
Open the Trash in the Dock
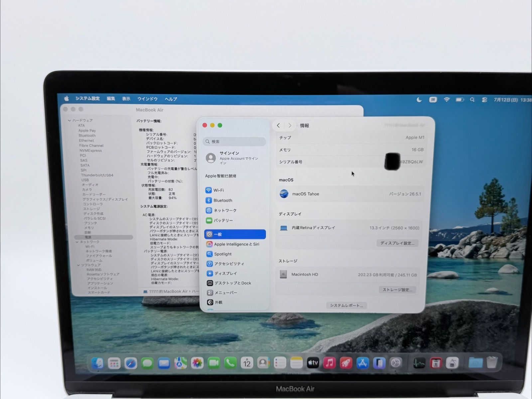click(492, 363)
